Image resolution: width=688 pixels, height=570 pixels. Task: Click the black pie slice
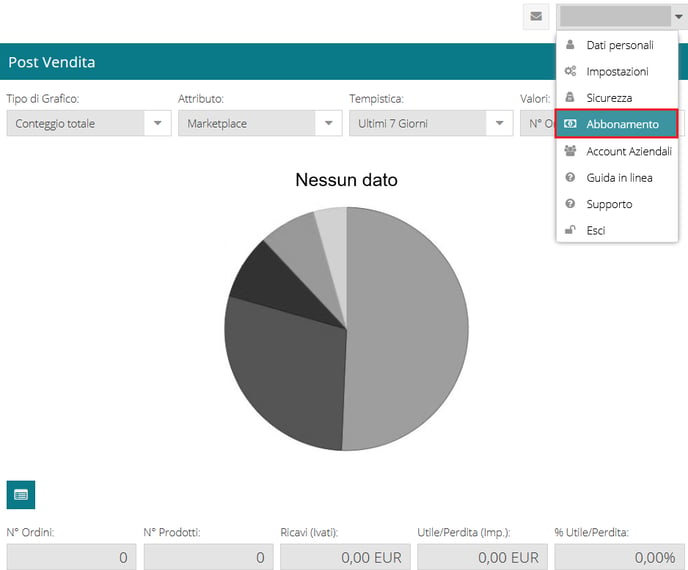[x=281, y=285]
